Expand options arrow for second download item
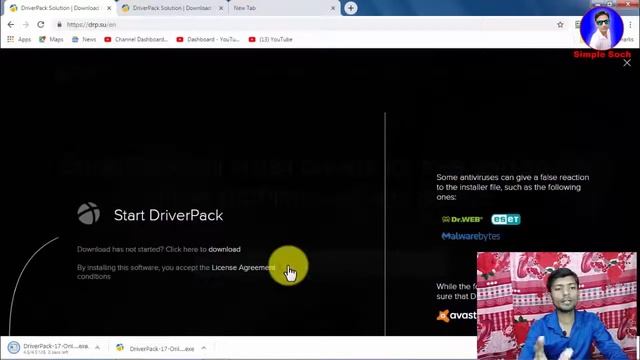 [x=204, y=348]
